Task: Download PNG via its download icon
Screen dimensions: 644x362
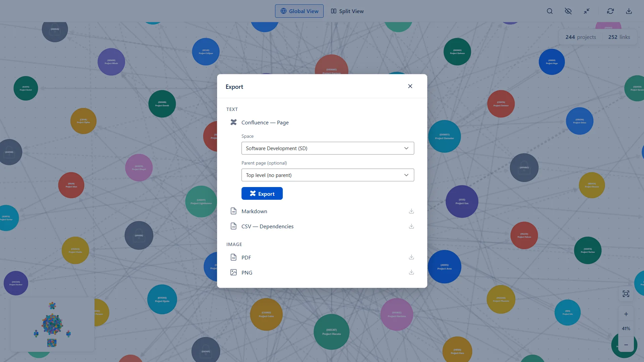Action: pyautogui.click(x=412, y=273)
